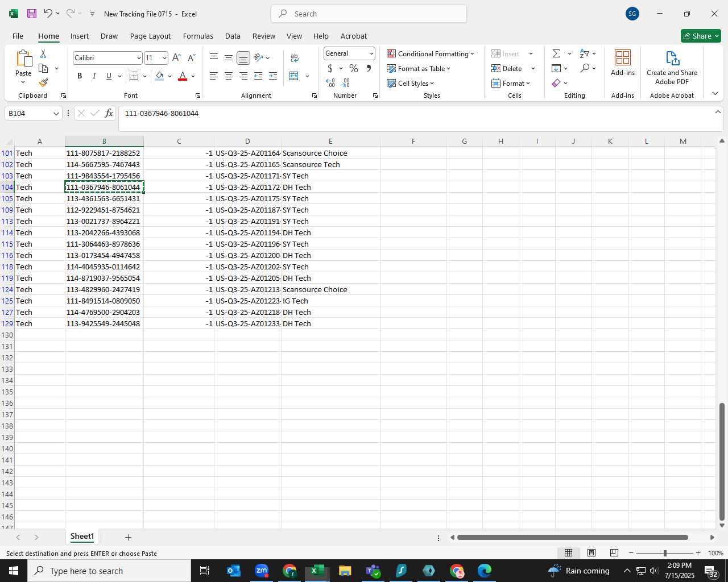
Task: Switch to the Page Layout tab
Action: pos(150,36)
